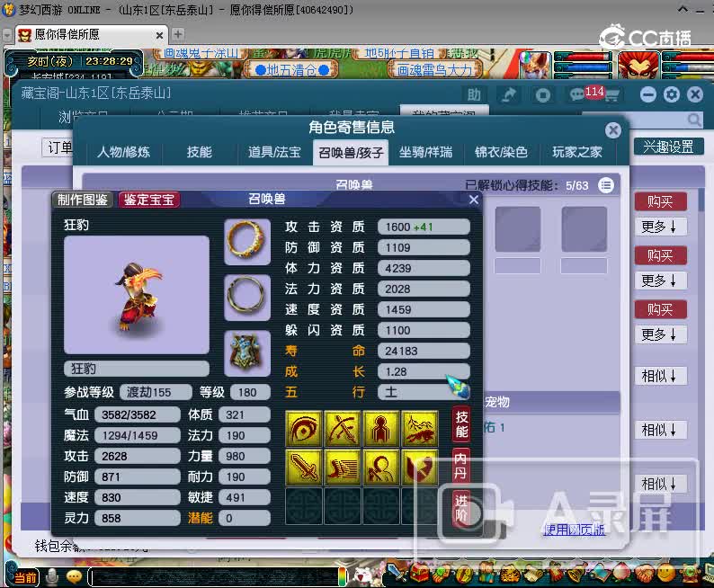Click the third 购买 button
This screenshot has width=714, height=588.
pyautogui.click(x=660, y=309)
